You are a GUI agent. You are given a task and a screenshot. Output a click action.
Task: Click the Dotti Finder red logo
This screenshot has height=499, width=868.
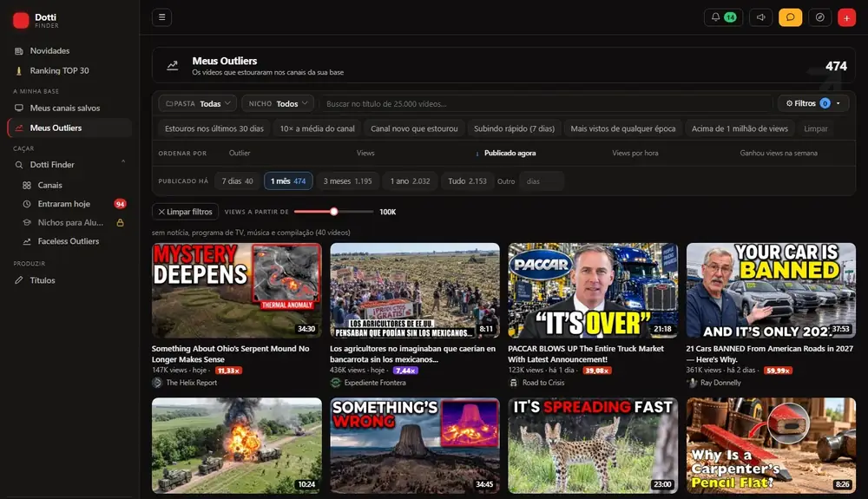pyautogui.click(x=21, y=21)
